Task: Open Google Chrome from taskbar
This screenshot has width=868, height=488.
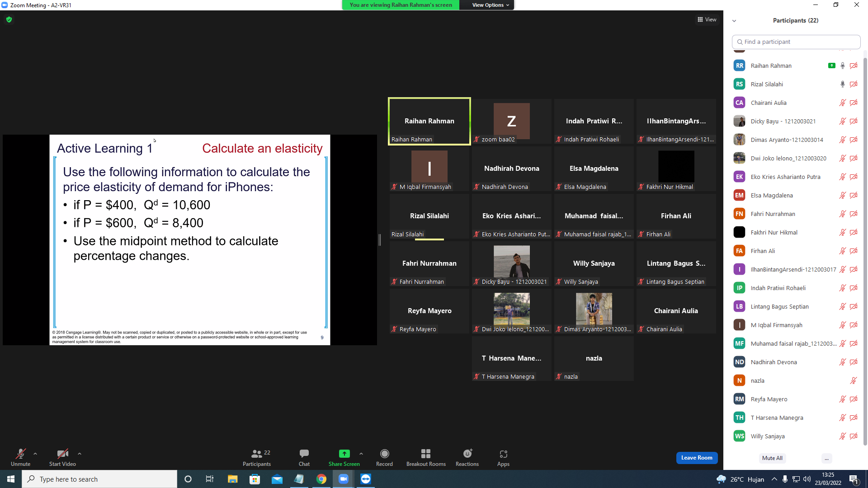Action: point(321,479)
